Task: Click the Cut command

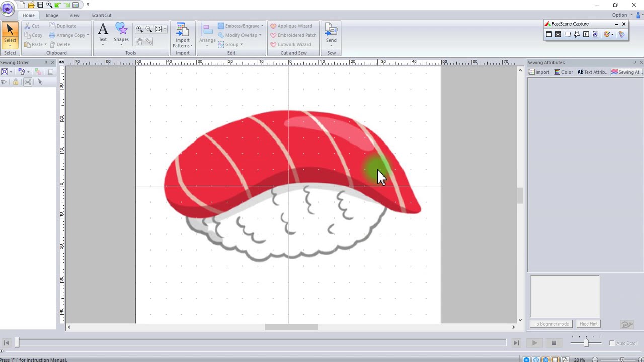Action: (x=32, y=26)
